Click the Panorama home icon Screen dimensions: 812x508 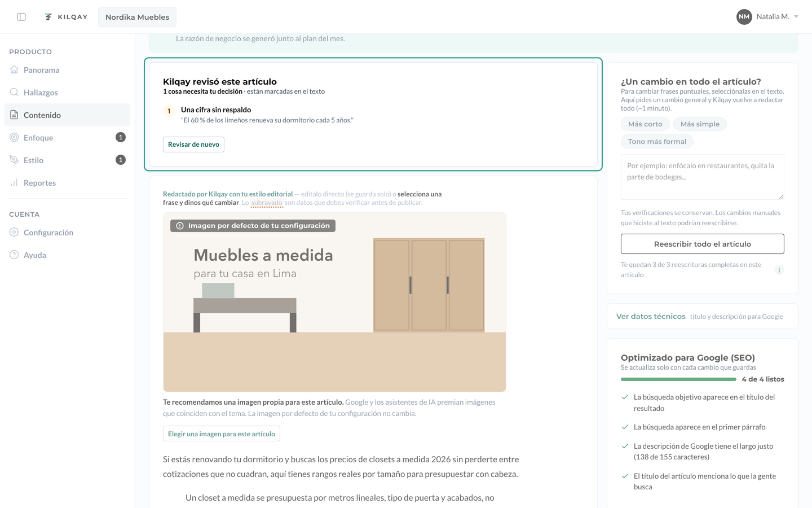[14, 70]
